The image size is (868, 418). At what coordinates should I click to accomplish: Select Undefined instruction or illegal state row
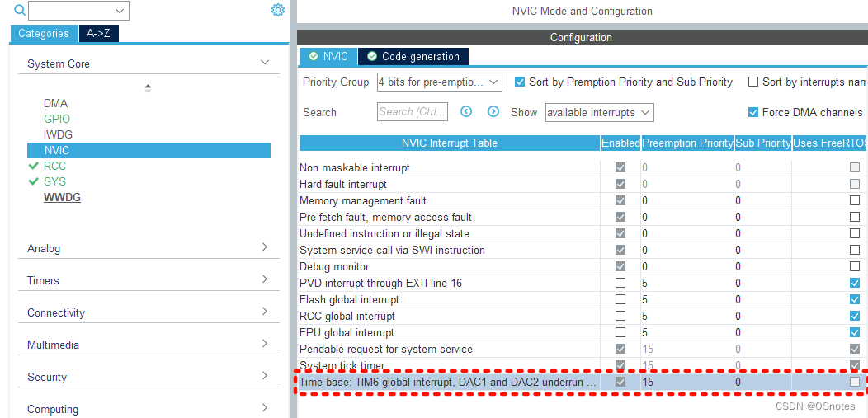583,233
